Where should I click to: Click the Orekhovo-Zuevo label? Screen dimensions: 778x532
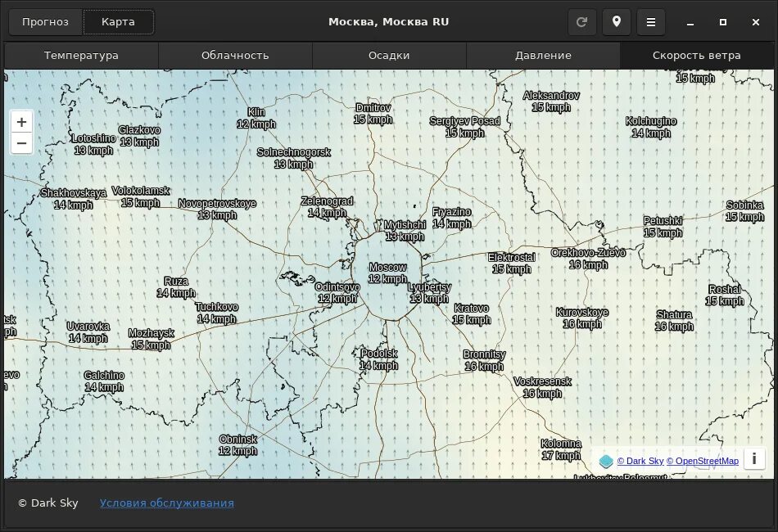coord(589,259)
